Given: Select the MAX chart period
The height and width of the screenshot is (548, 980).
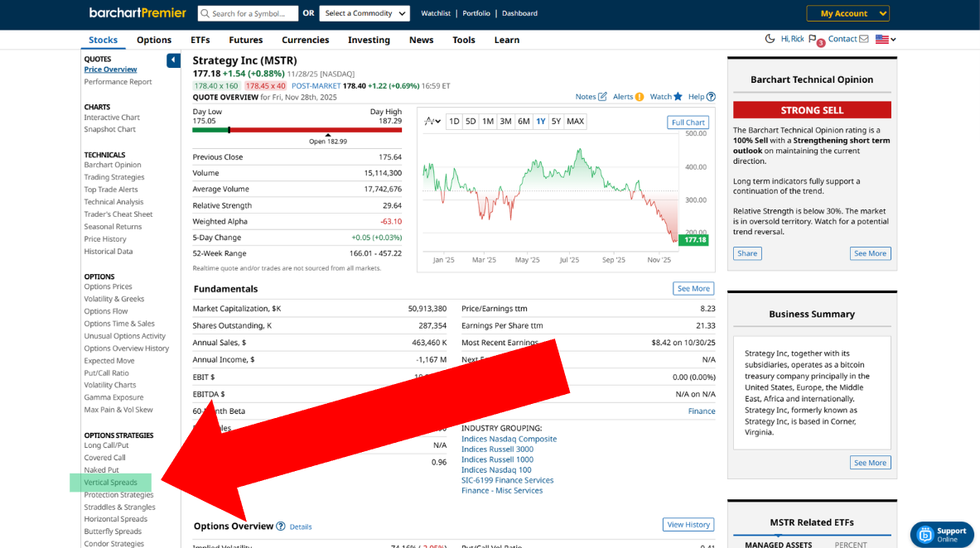Looking at the screenshot, I should [575, 121].
